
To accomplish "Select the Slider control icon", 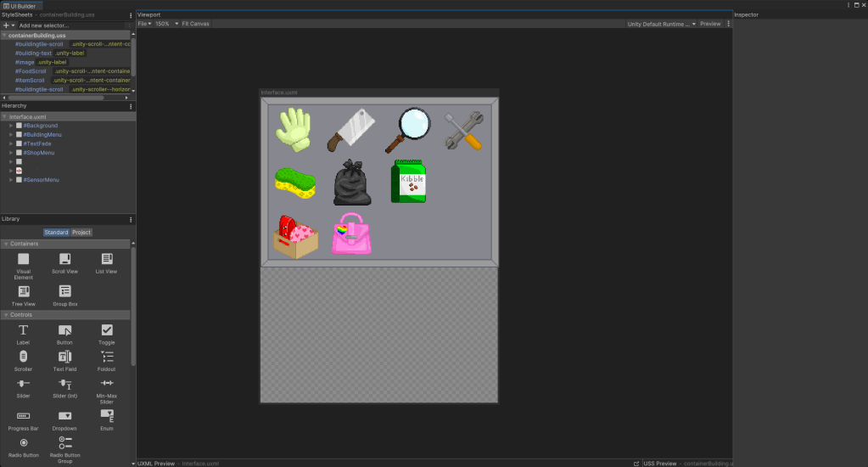I will (x=23, y=383).
